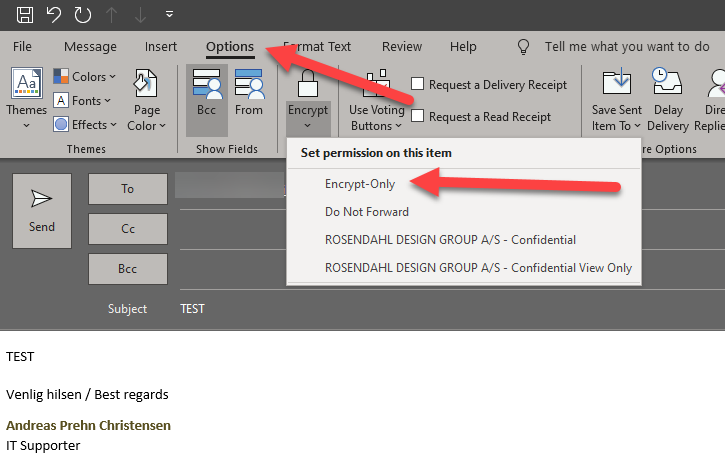
Task: Click the Send envelope button
Action: pos(42,210)
